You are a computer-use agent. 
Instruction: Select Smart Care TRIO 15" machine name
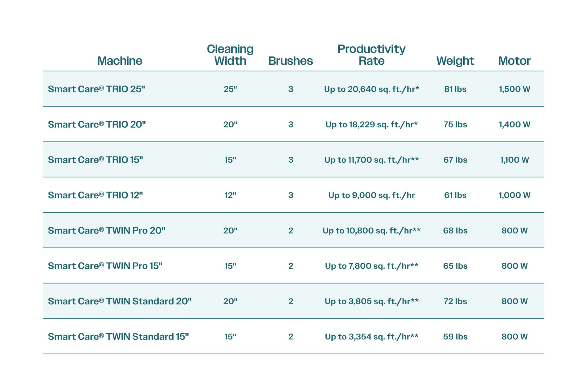(95, 160)
